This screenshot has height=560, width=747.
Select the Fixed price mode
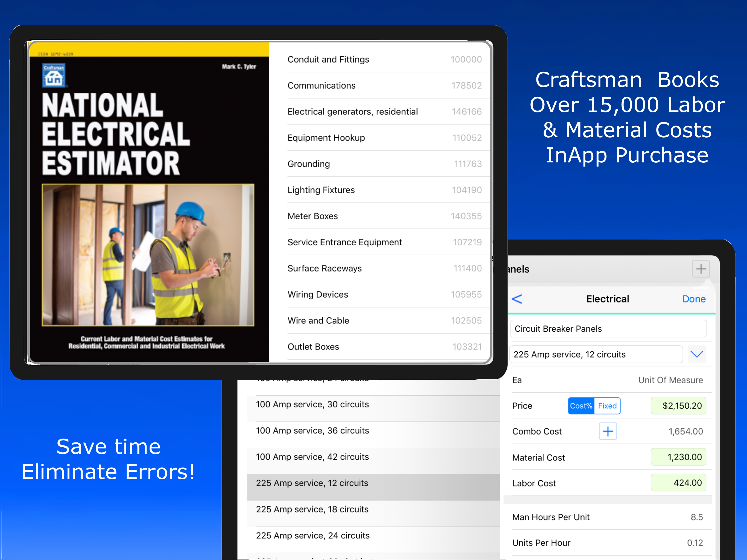click(607, 406)
